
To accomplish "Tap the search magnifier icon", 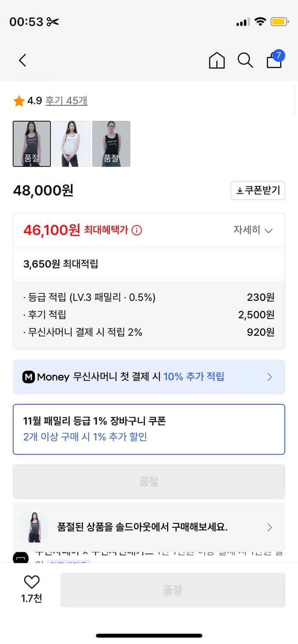I will [245, 61].
